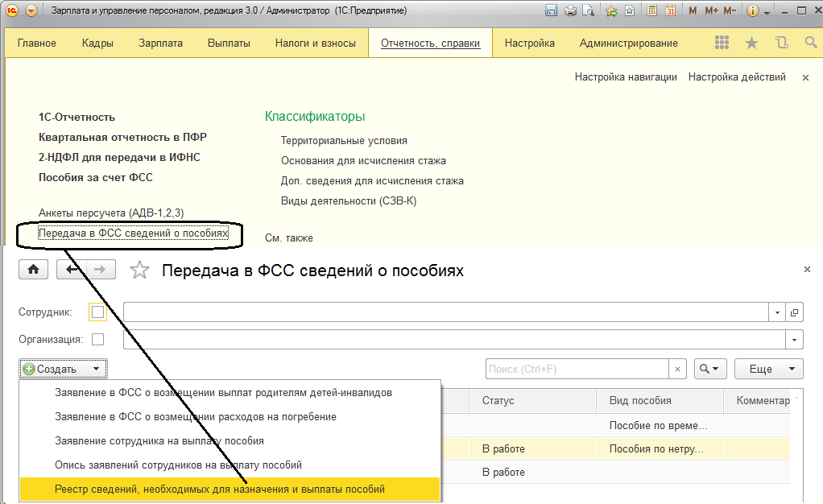The image size is (823, 504).
Task: Click the save (floppy disk) icon
Action: tap(552, 11)
